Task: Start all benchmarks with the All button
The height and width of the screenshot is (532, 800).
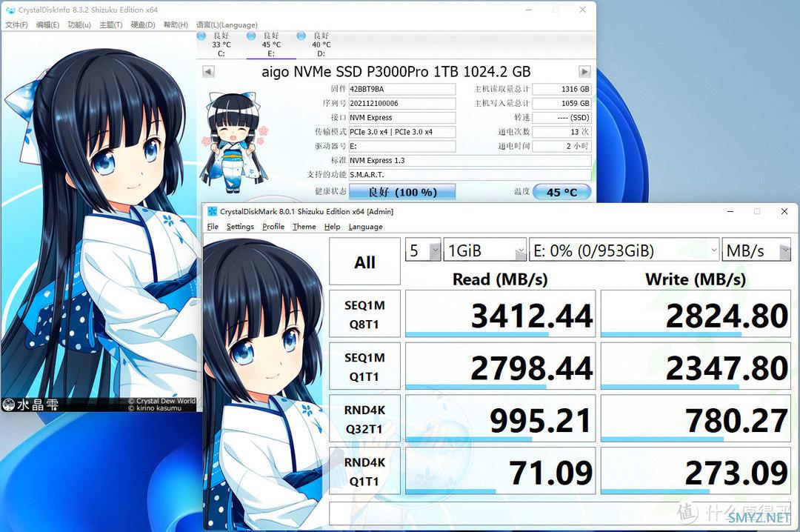Action: 364,262
